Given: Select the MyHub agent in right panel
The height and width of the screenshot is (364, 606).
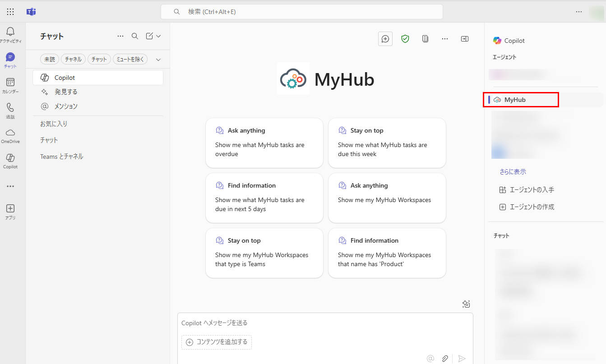Looking at the screenshot, I should 521,100.
